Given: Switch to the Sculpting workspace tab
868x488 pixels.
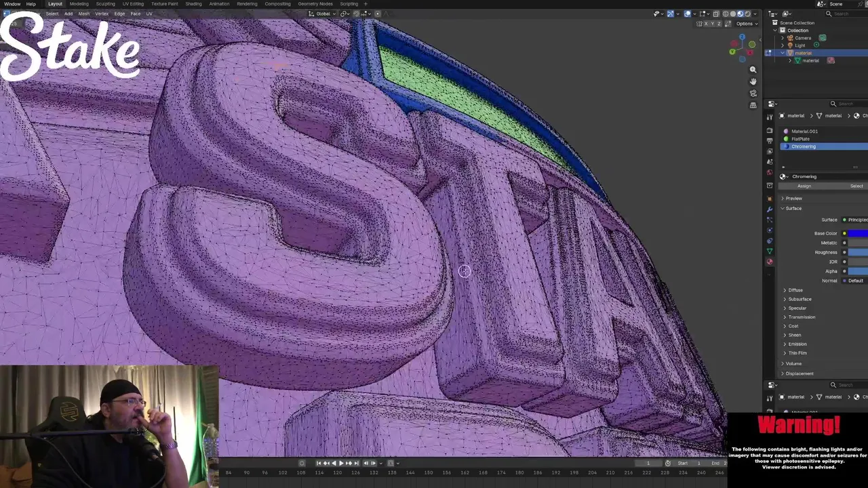Looking at the screenshot, I should 105,4.
